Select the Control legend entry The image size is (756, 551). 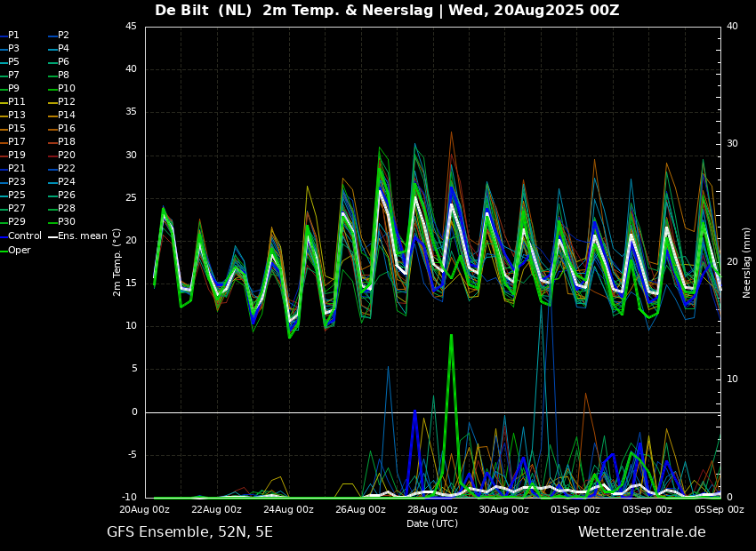coord(24,236)
